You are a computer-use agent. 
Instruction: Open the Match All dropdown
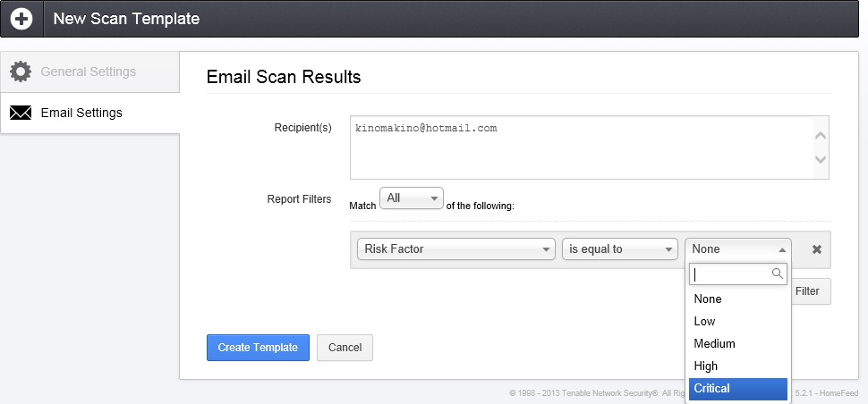[412, 198]
